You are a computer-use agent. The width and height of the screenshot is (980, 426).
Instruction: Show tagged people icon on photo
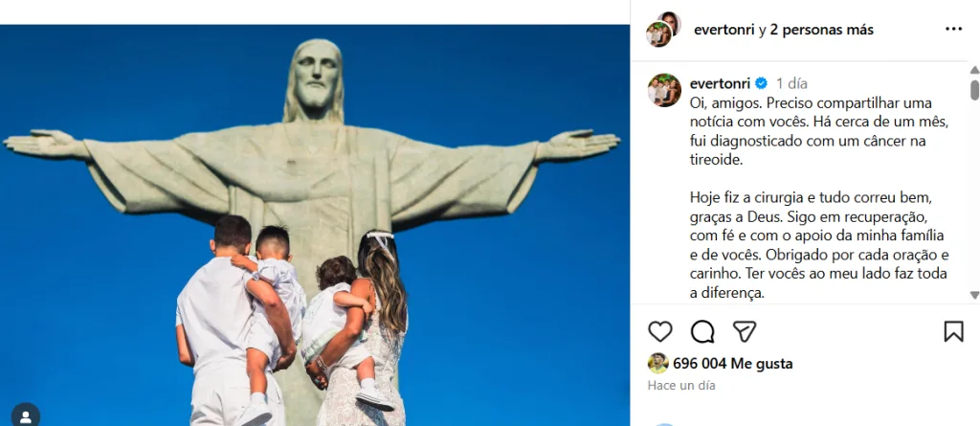pyautogui.click(x=26, y=415)
